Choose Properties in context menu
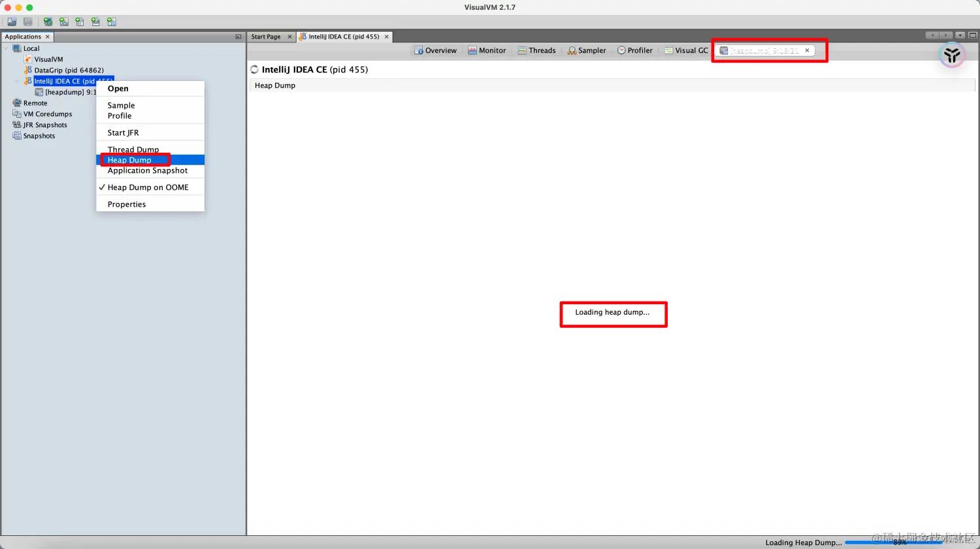The image size is (980, 549). click(x=150, y=204)
